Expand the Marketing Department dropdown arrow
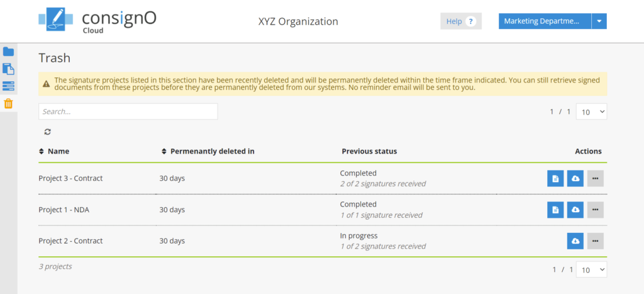Viewport: 644px width, 294px height. tap(599, 21)
